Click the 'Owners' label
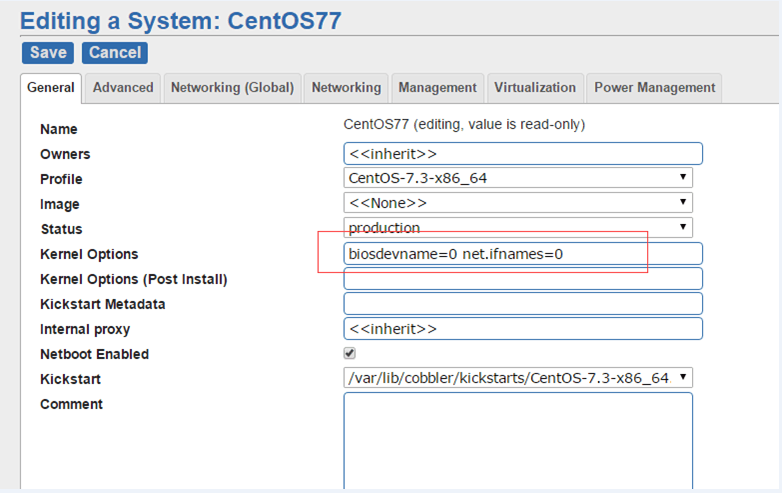 pyautogui.click(x=65, y=154)
